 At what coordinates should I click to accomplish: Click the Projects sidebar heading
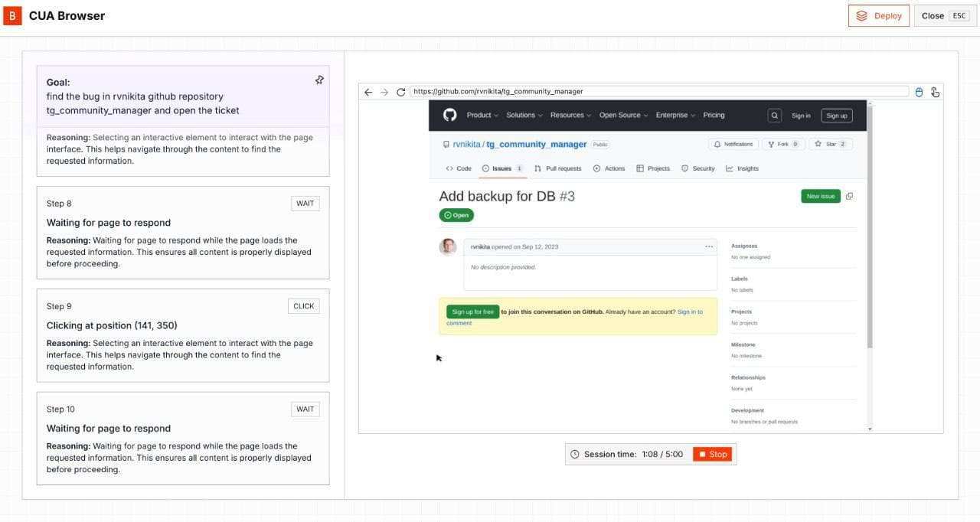741,312
